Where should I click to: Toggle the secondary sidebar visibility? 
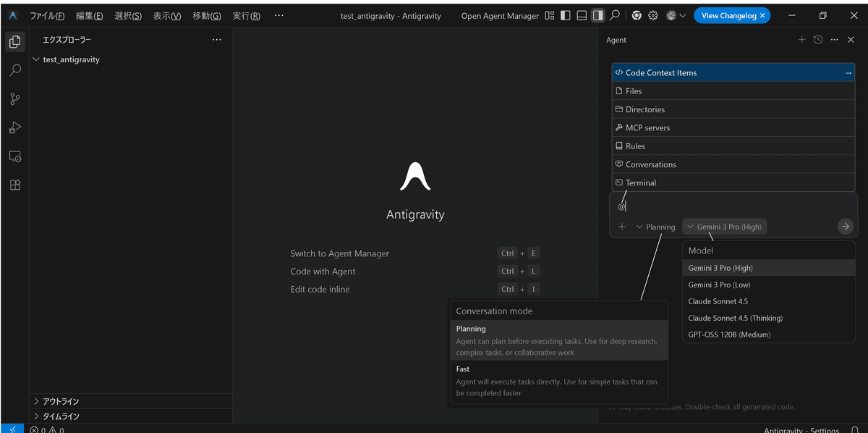[x=598, y=15]
